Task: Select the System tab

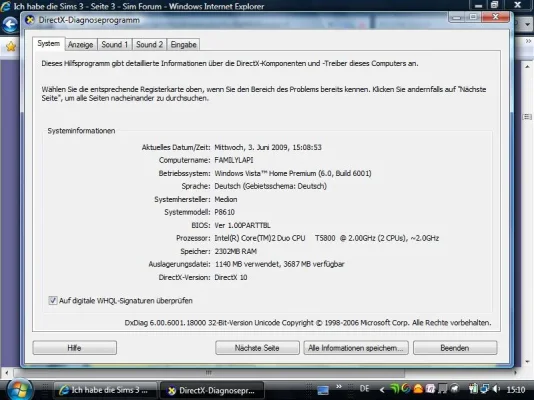Action: (49, 44)
